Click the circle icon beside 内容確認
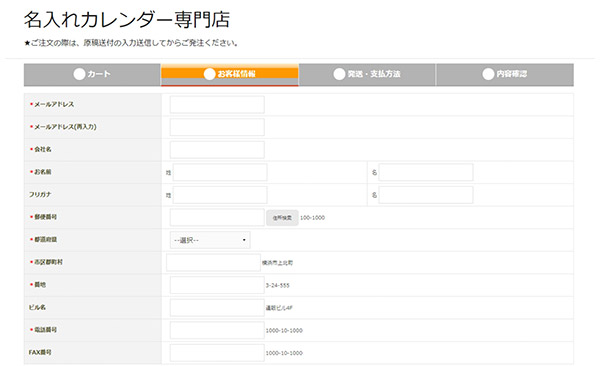The width and height of the screenshot is (600, 366). tap(488, 74)
